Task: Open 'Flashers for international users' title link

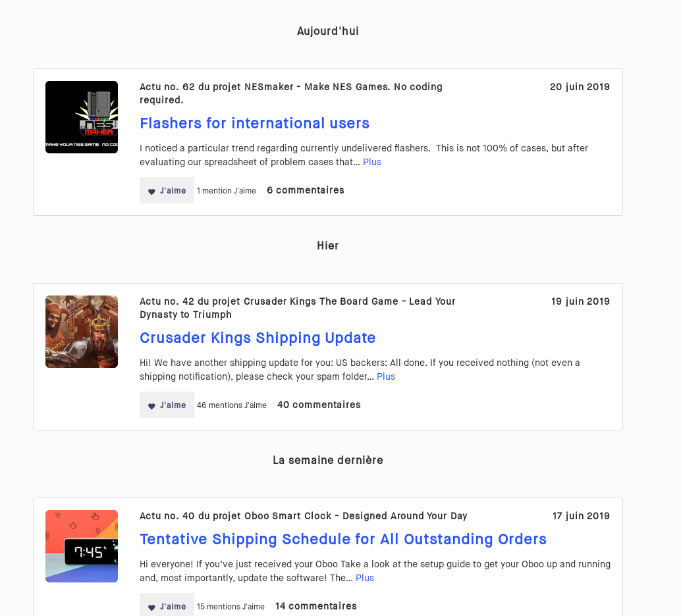Action: point(254,123)
